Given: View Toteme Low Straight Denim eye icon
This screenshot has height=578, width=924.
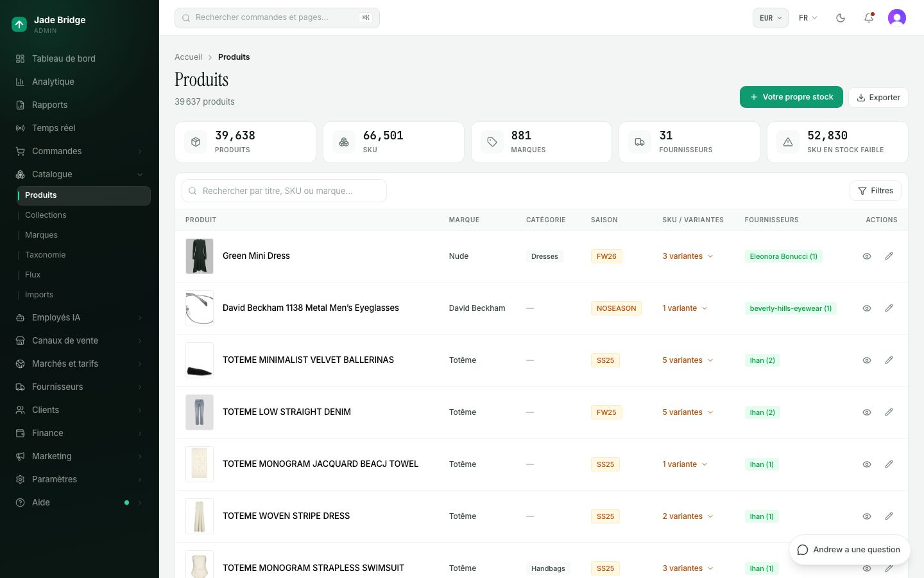Looking at the screenshot, I should tap(867, 412).
